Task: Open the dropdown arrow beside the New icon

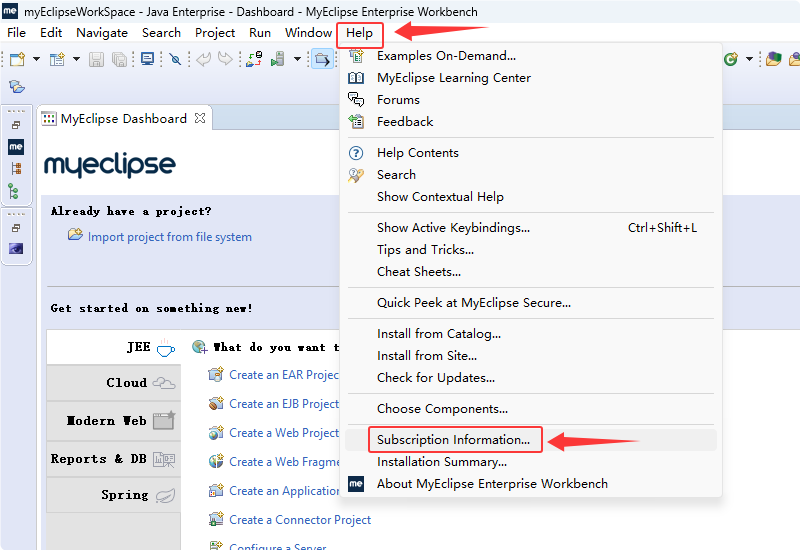Action: (x=36, y=59)
